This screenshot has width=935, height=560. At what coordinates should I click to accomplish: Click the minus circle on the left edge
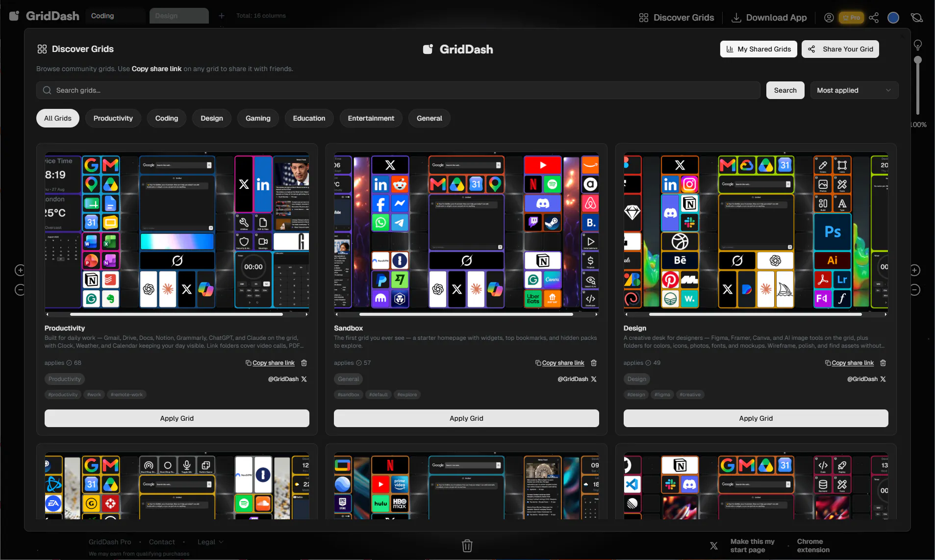click(20, 290)
